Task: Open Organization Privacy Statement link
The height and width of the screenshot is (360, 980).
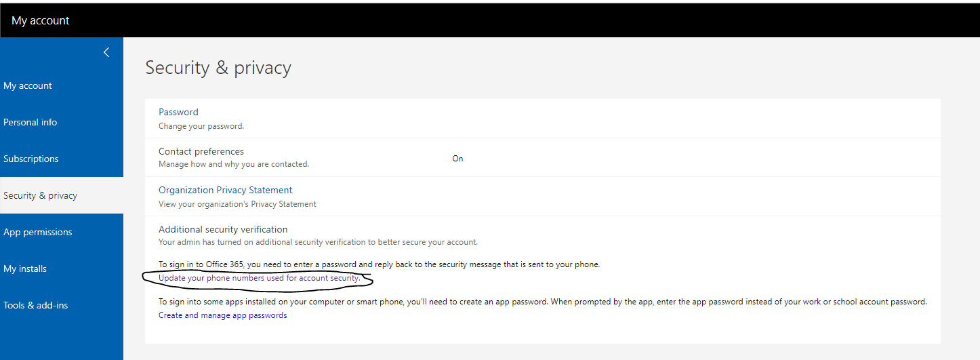Action: 226,190
